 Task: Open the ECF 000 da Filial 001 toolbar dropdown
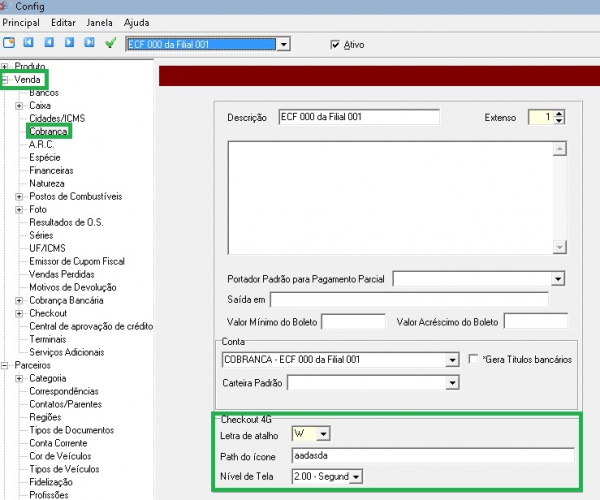284,45
